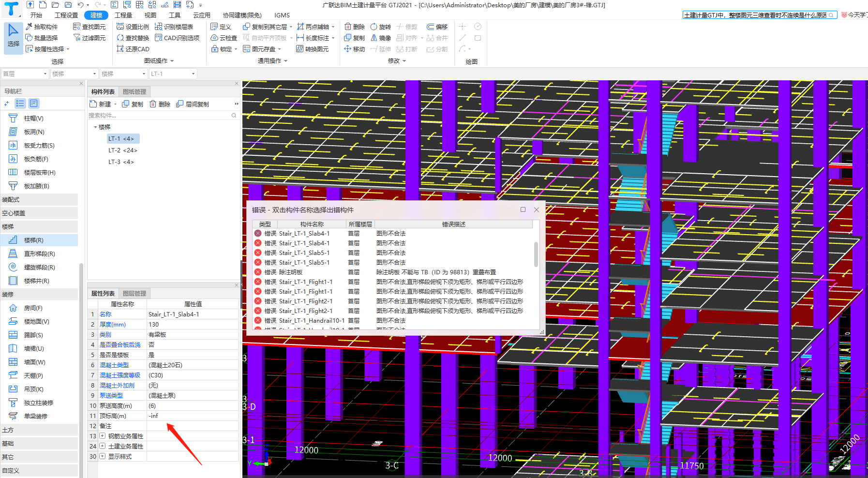Viewport: 868px width, 478px height.
Task: Open 查找图元 tool
Action: (89, 27)
